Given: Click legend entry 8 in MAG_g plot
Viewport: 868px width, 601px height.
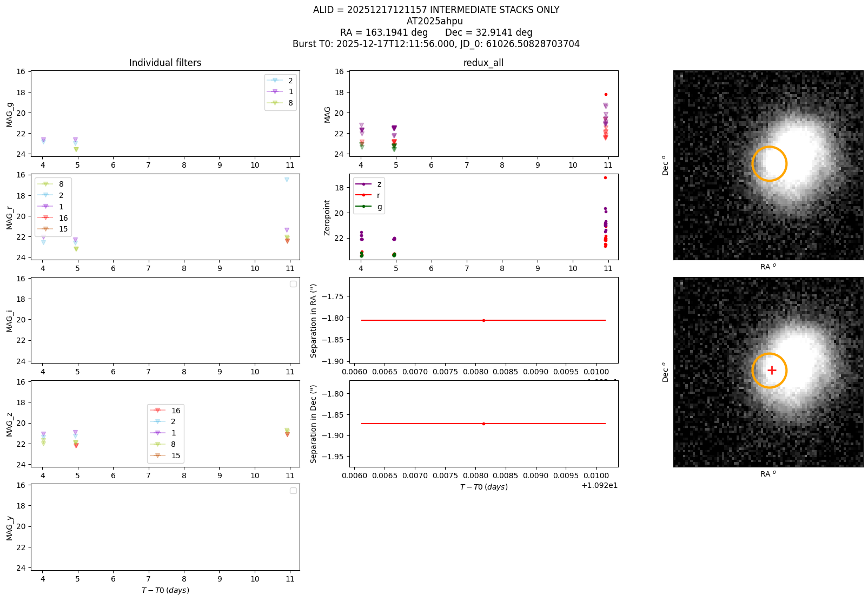Looking at the screenshot, I should (x=280, y=103).
